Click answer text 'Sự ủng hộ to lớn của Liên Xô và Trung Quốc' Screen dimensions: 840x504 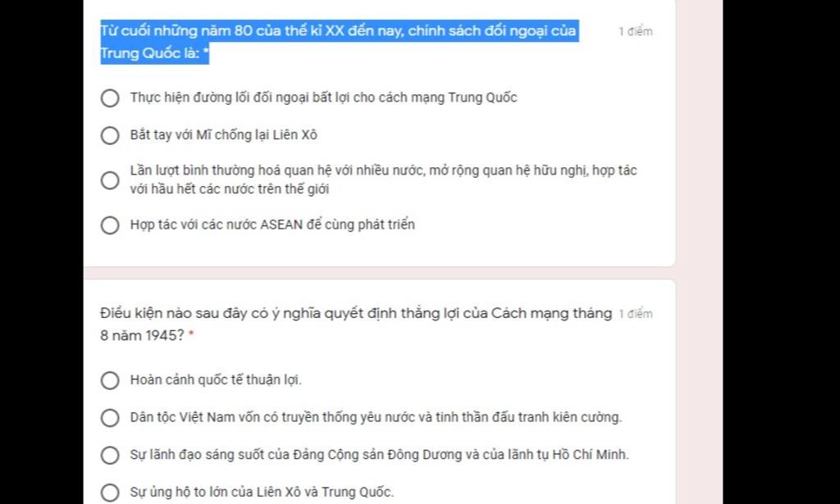pos(261,492)
